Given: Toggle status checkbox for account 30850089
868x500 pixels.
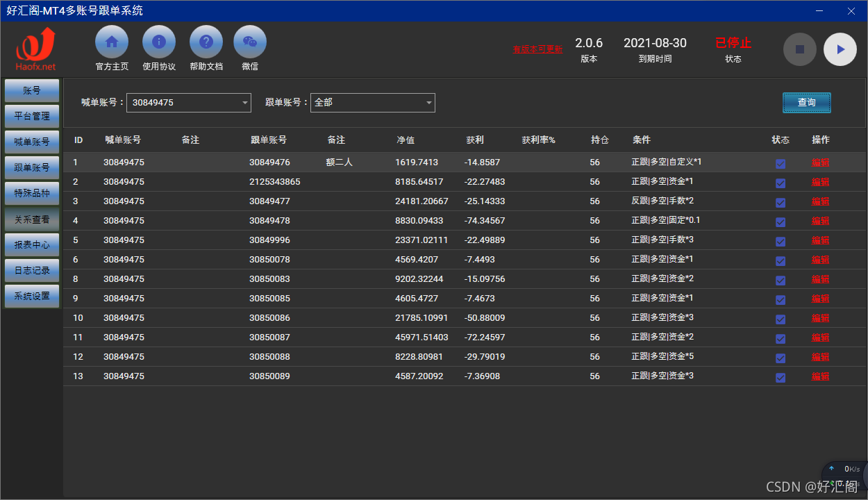Looking at the screenshot, I should click(x=781, y=378).
